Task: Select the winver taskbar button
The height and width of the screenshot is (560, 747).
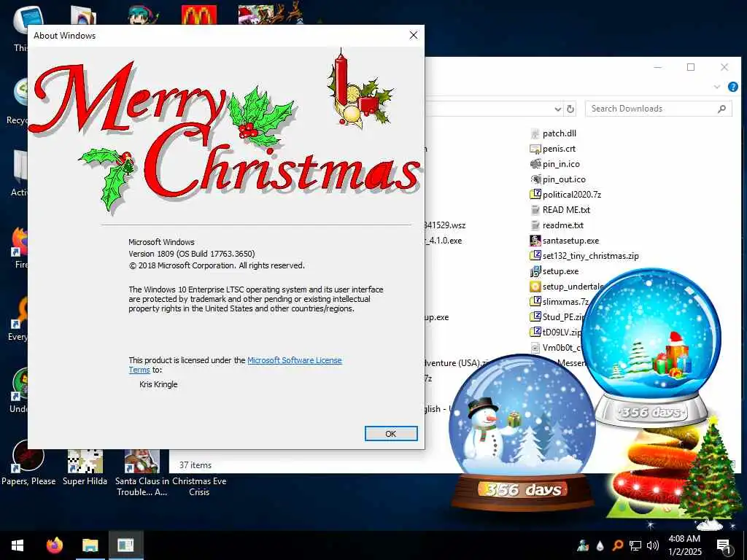Action: [125, 545]
